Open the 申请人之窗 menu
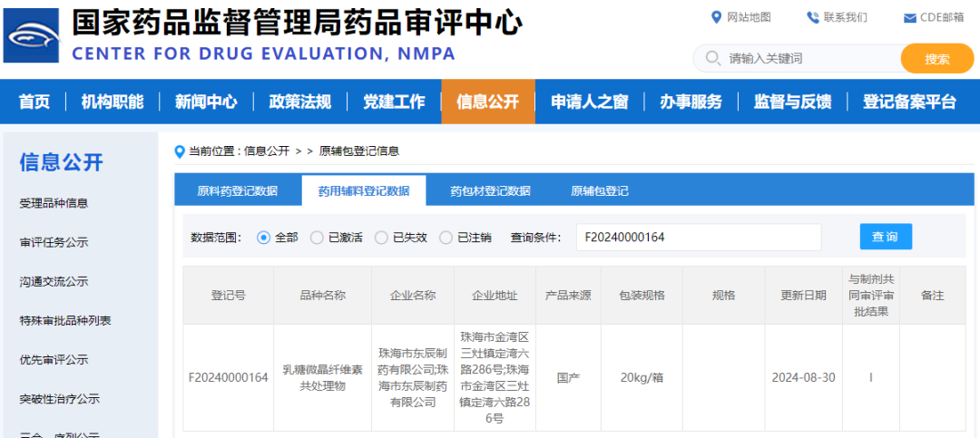This screenshot has height=438, width=980. tap(590, 102)
